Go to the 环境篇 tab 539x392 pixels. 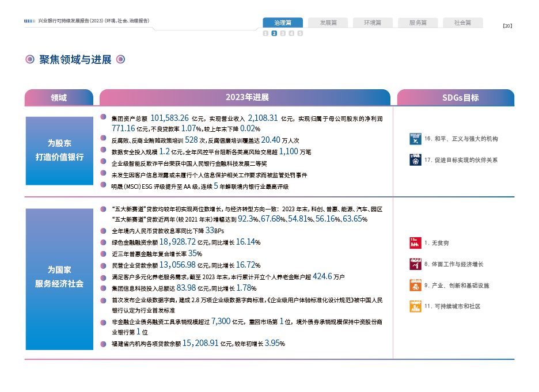[x=373, y=23]
